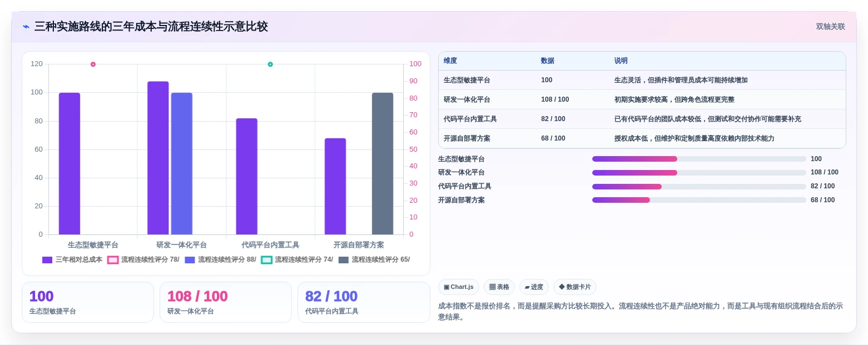Screen dimensions: 868x345
Task: Toggle the 流程连续性评分 88/ legend entry
Action: click(x=220, y=259)
